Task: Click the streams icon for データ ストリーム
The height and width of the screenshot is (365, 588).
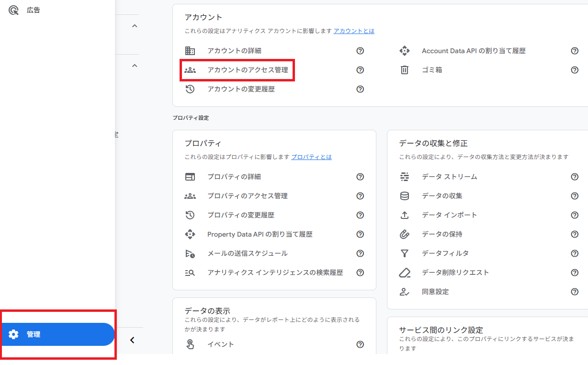Action: 405,177
